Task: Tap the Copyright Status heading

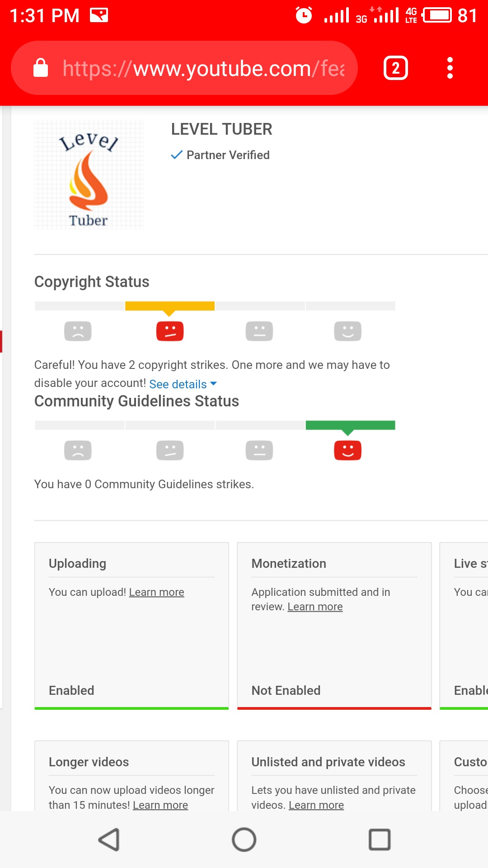Action: click(x=92, y=282)
